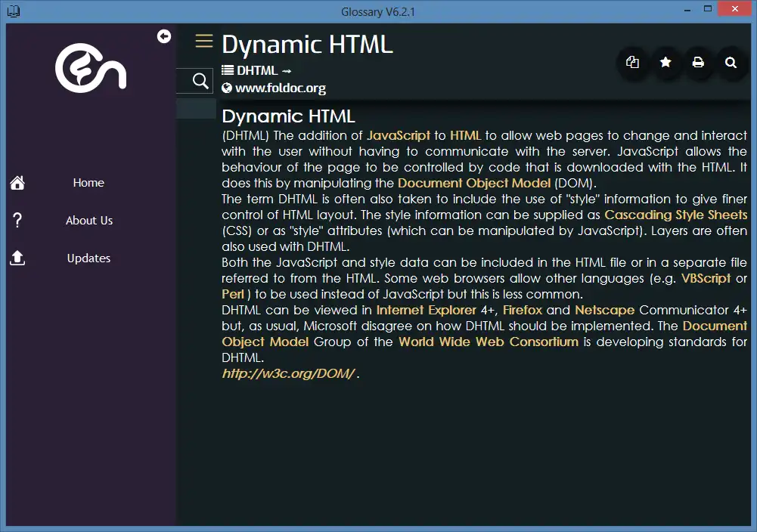The height and width of the screenshot is (532, 757).
Task: Go to Home menu item
Action: (88, 183)
